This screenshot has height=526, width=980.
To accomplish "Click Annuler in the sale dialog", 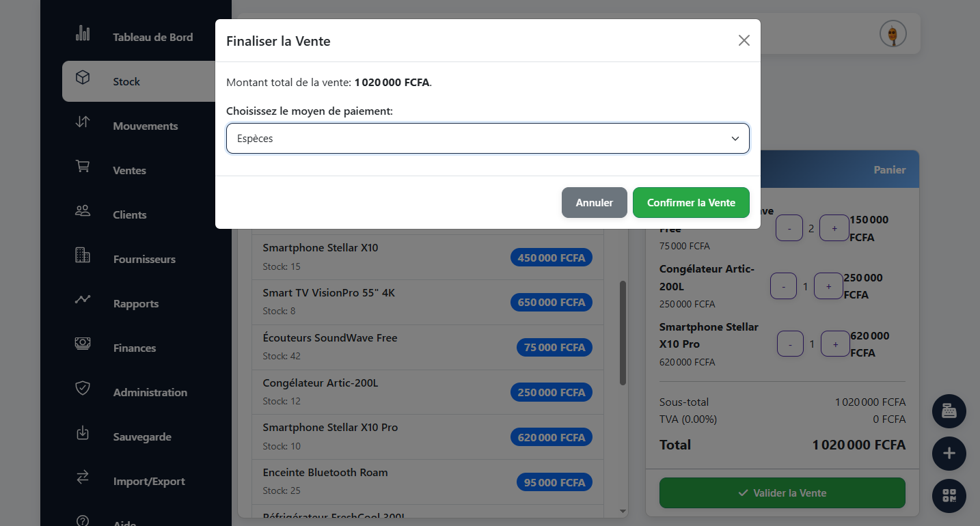I will click(x=595, y=203).
